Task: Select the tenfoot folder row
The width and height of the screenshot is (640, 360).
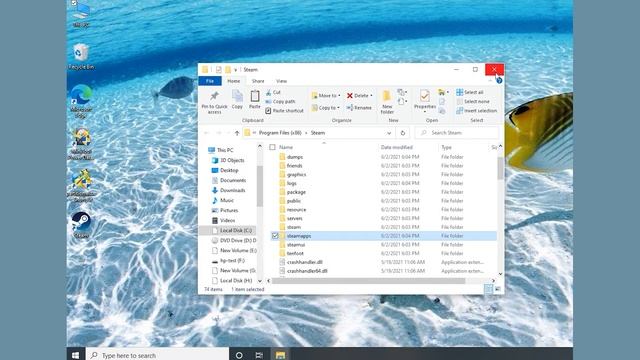Action: click(383, 253)
